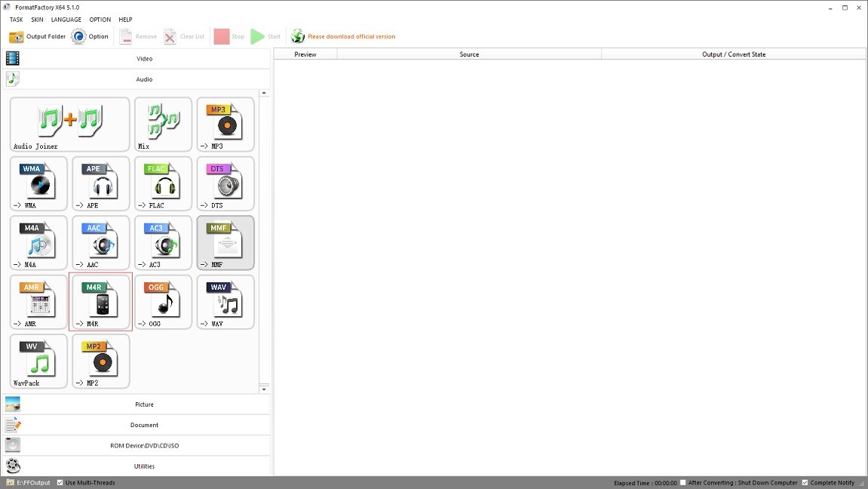Click the audio list scroll down arrow
This screenshot has height=489, width=868.
(x=264, y=389)
